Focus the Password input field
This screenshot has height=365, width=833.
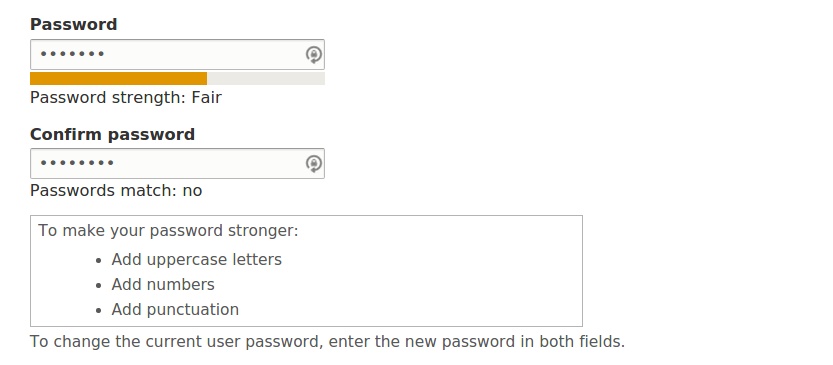pos(177,54)
